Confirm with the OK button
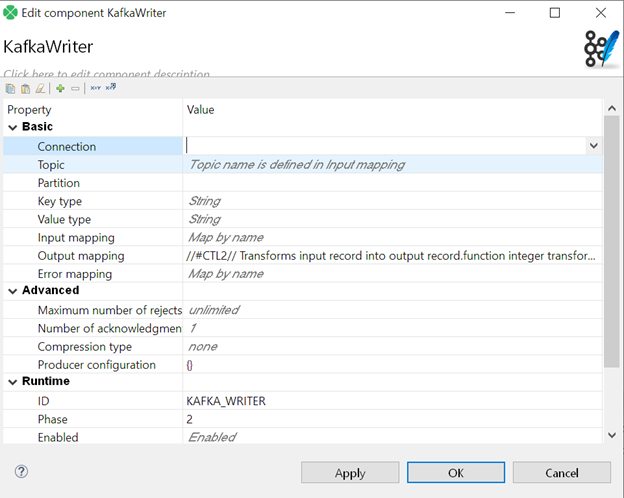This screenshot has width=624, height=498. [x=455, y=472]
